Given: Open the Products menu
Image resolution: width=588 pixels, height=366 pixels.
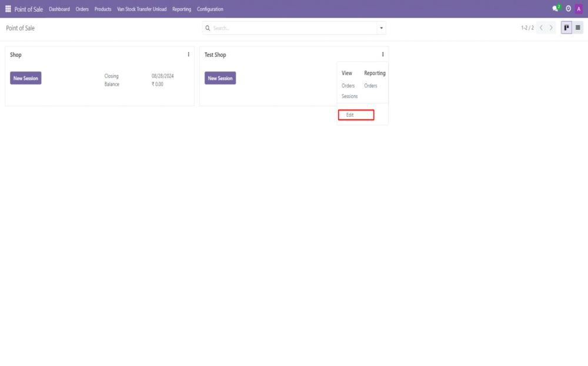Looking at the screenshot, I should tap(103, 9).
